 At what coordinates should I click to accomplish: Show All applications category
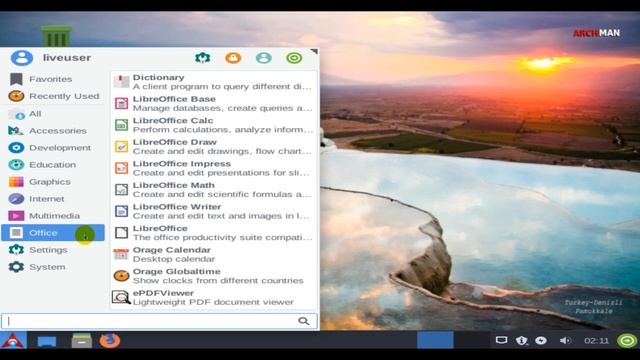pyautogui.click(x=53, y=114)
